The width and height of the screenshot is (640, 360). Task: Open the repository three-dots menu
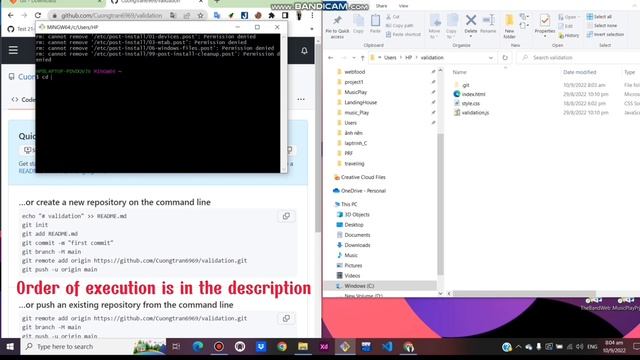click(x=301, y=99)
